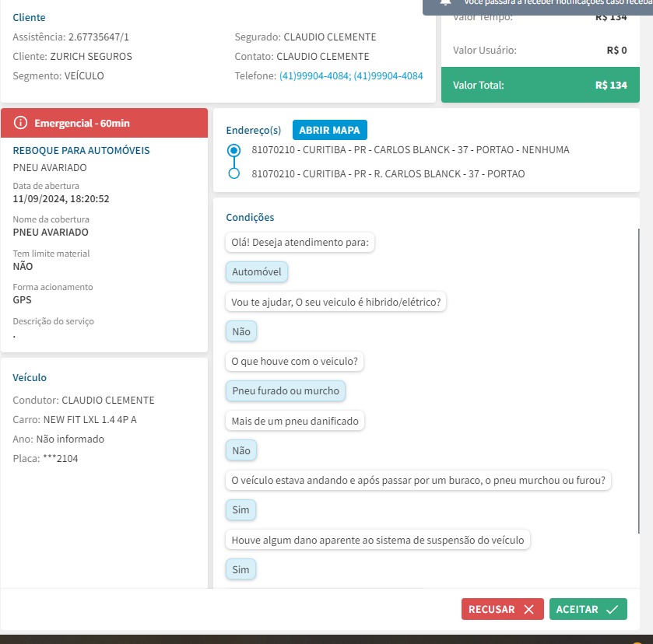
Task: Click the 'Condutor: CLAUDIO CLEMENTE' line
Action: click(83, 400)
